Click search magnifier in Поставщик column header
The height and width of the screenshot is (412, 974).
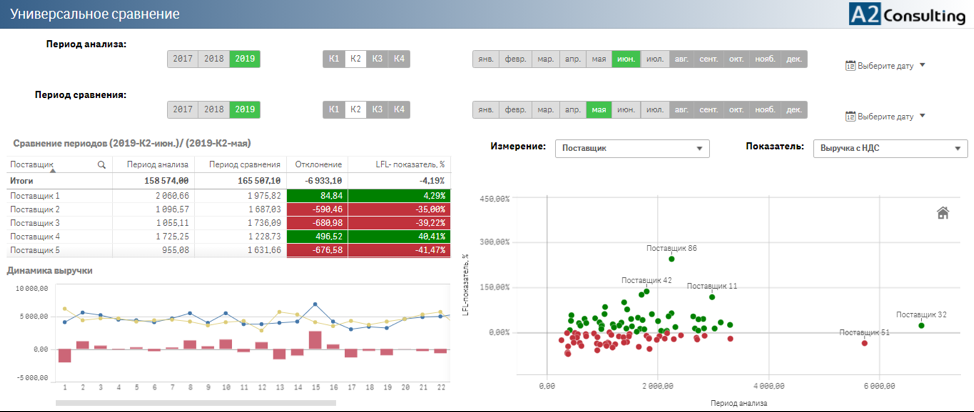pyautogui.click(x=101, y=164)
